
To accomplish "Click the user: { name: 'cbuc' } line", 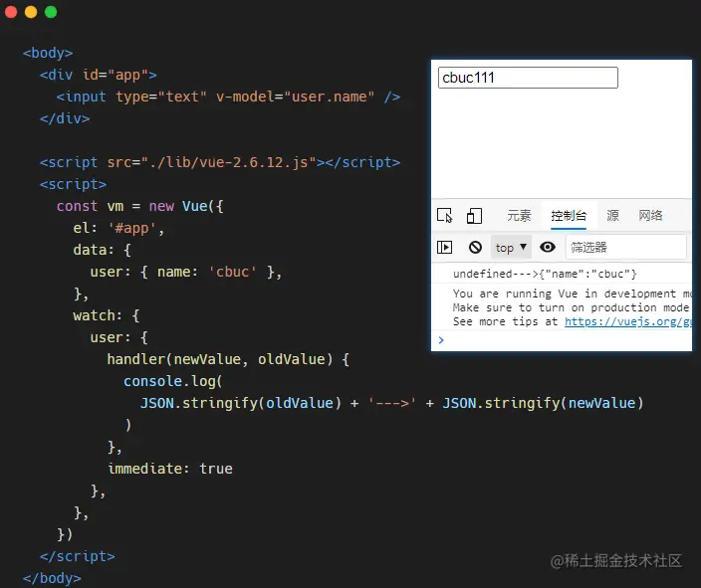I will click(186, 272).
